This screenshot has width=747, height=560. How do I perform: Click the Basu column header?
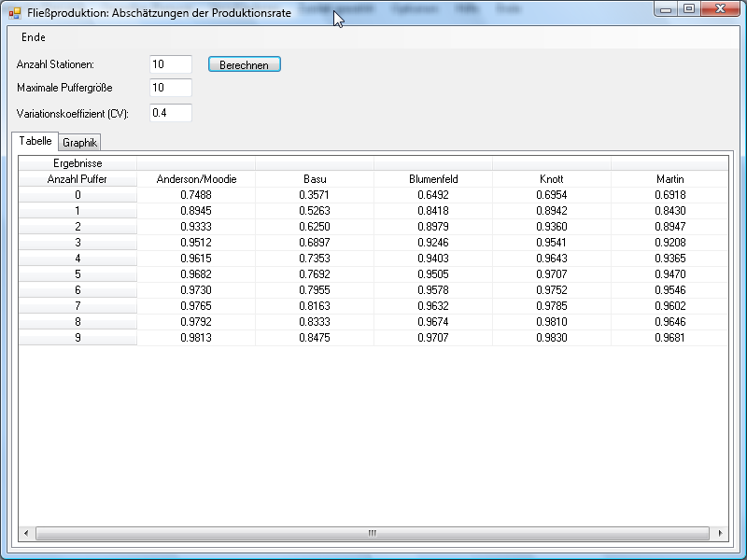click(x=315, y=179)
